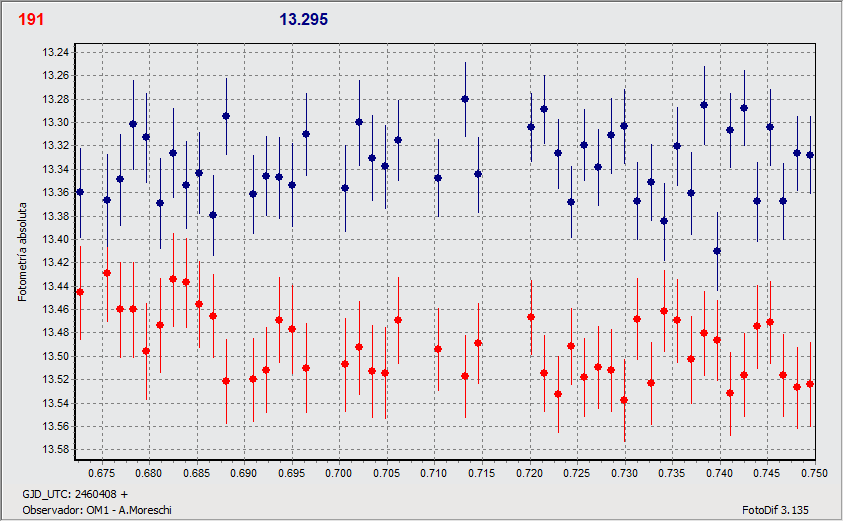The image size is (844, 522).
Task: Click the 13.30 y-axis tick label
Action: 55,123
